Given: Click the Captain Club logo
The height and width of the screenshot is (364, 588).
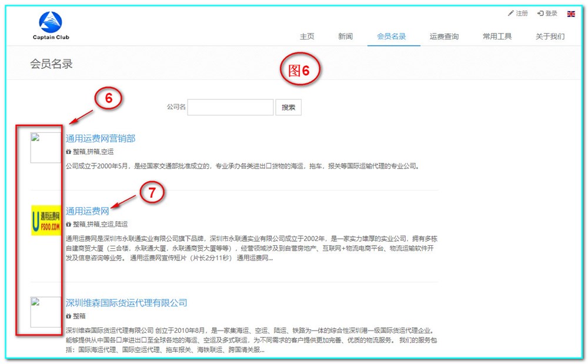Looking at the screenshot, I should [51, 26].
